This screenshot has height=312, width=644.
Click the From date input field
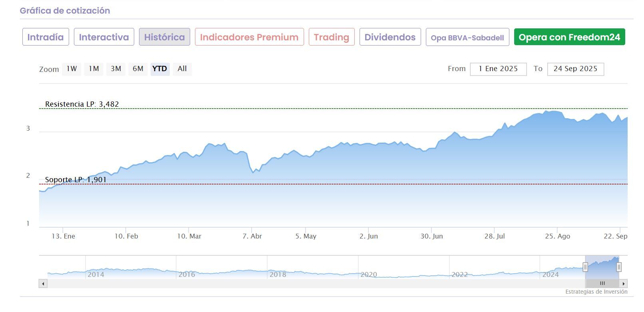pos(498,69)
